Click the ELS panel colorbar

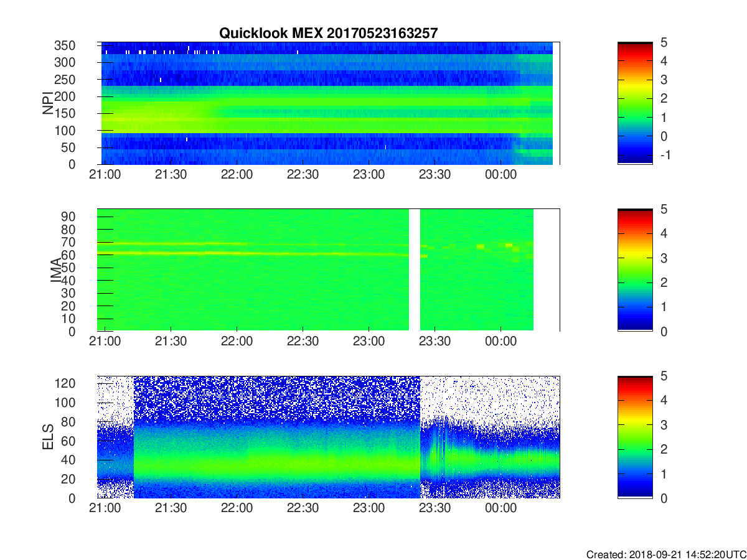point(635,437)
